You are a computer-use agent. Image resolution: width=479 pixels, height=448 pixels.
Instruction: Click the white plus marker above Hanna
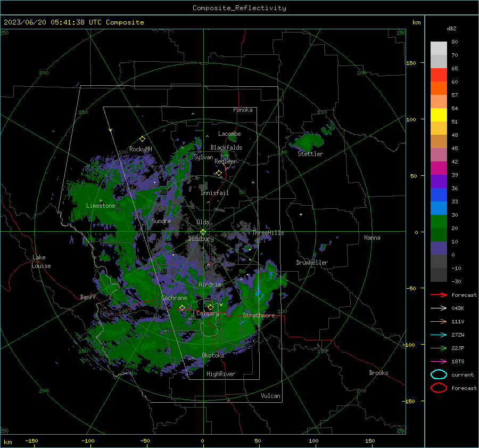(301, 214)
